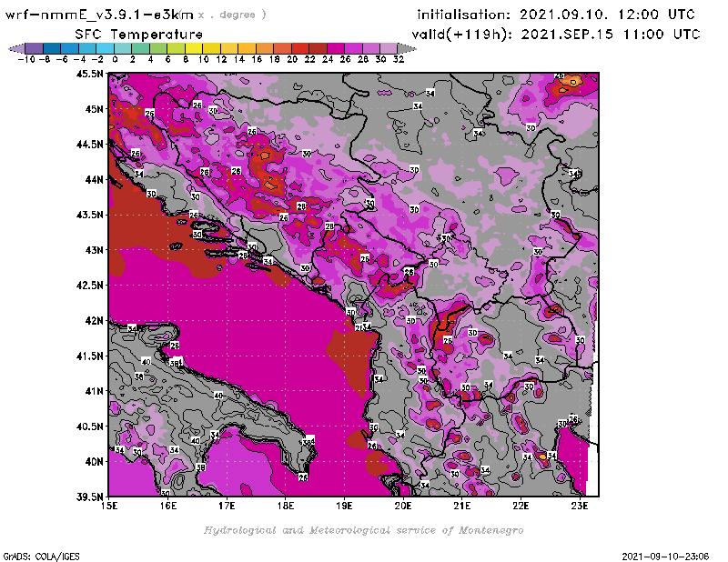Pick the yellow colorbar segment between 8 and 10
The height and width of the screenshot is (562, 728).
(x=194, y=48)
